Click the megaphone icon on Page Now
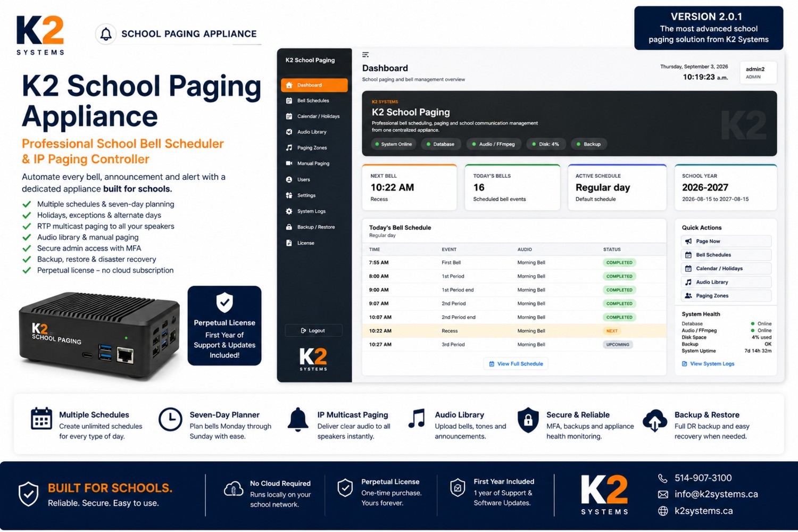 (688, 242)
